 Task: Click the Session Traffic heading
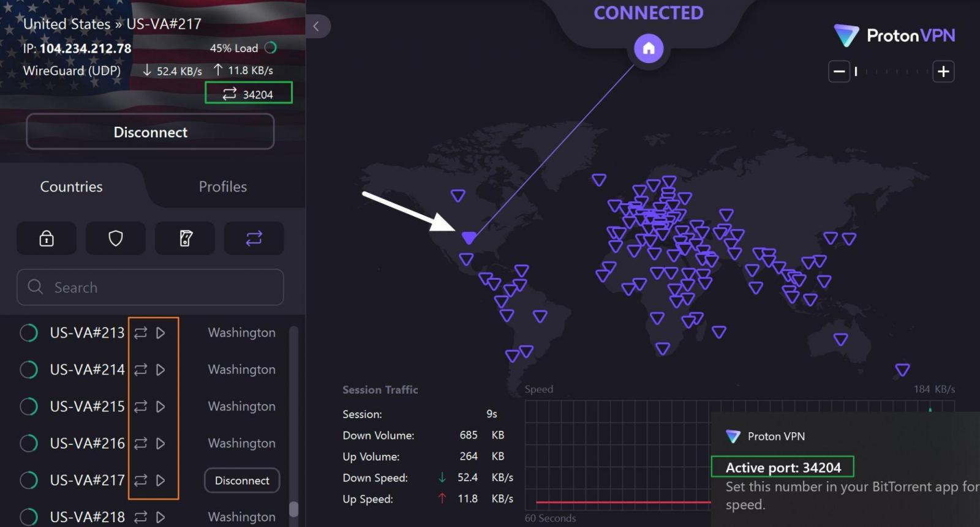click(380, 390)
